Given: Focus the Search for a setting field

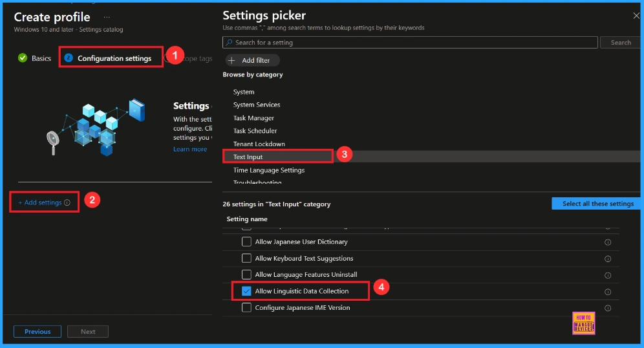Looking at the screenshot, I should coord(411,43).
